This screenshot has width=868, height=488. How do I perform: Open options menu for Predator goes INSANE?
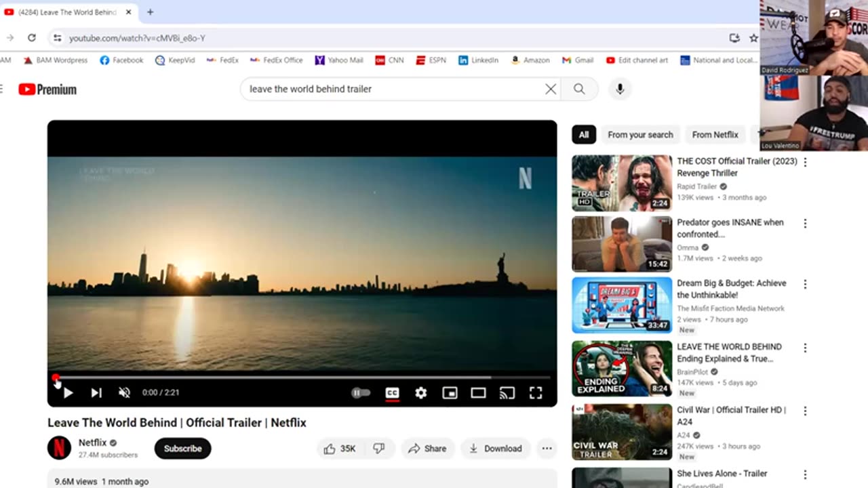[x=805, y=224]
